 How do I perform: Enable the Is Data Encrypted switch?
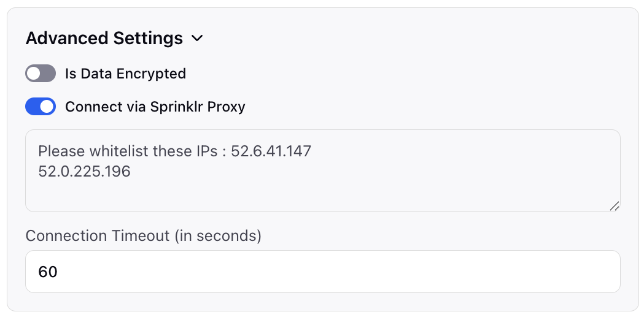pyautogui.click(x=41, y=74)
